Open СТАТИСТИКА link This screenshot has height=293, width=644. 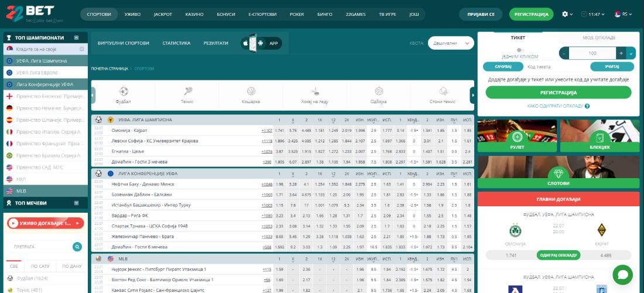click(x=176, y=43)
